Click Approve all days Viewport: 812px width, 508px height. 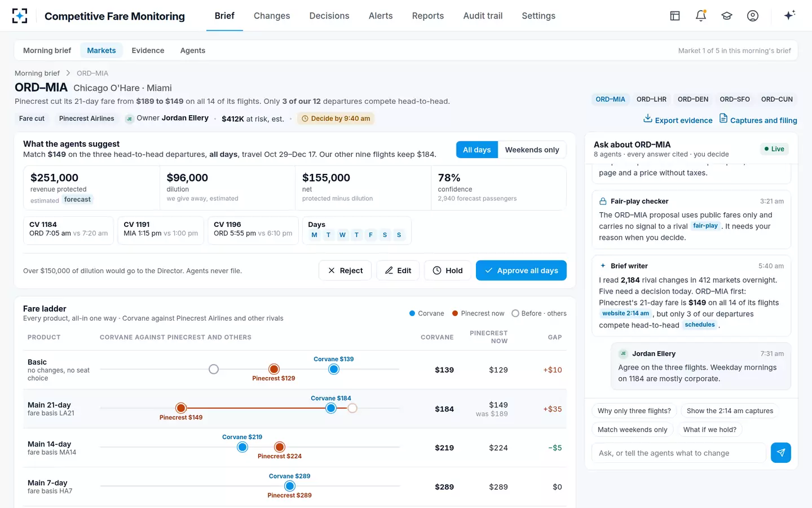[x=521, y=270]
